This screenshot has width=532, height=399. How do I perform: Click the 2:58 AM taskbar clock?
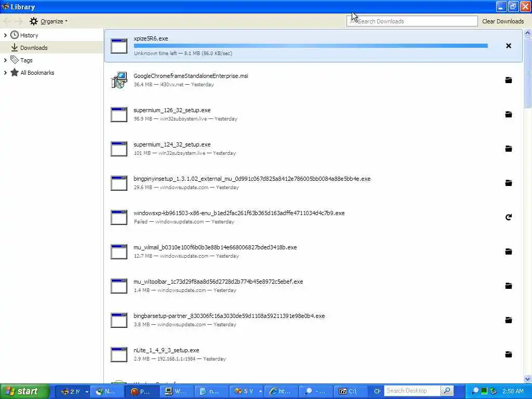pos(513,391)
